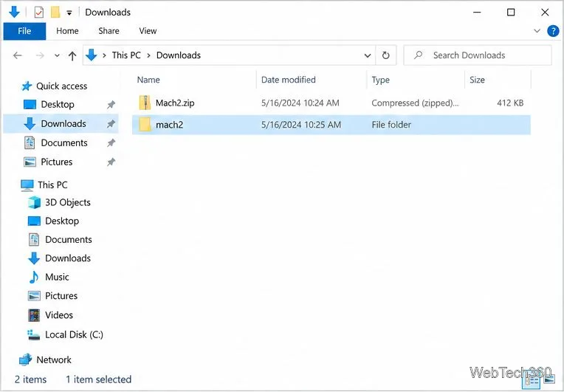Select Quick access in navigation pane
The width and height of the screenshot is (564, 392).
tap(61, 86)
